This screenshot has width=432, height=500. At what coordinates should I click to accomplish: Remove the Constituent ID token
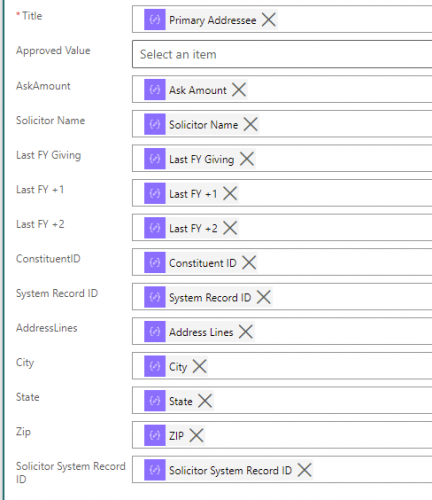(249, 262)
